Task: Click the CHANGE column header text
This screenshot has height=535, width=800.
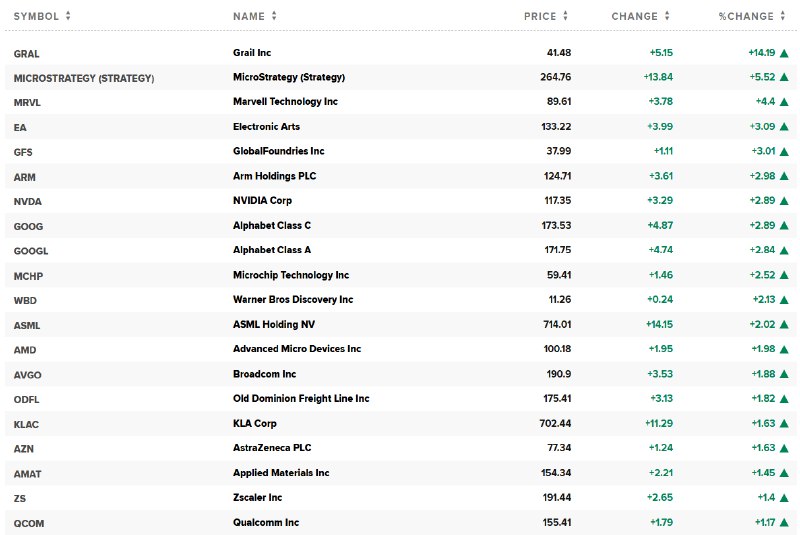Action: click(635, 16)
